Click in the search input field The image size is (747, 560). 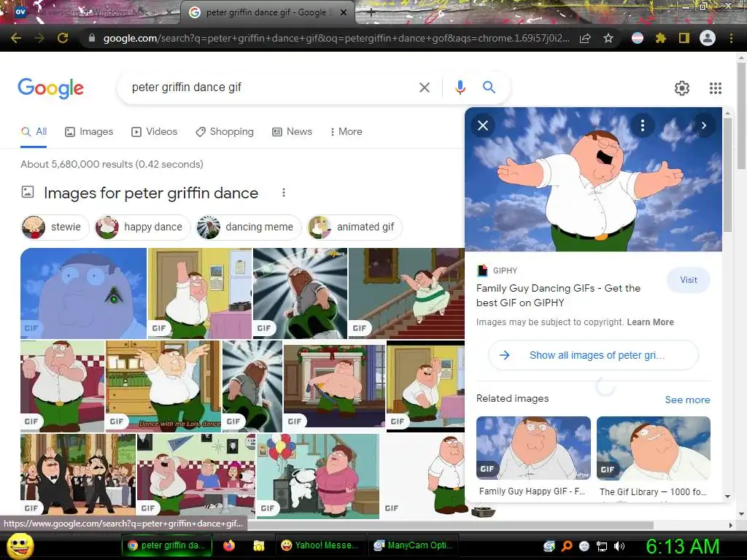pos(271,87)
